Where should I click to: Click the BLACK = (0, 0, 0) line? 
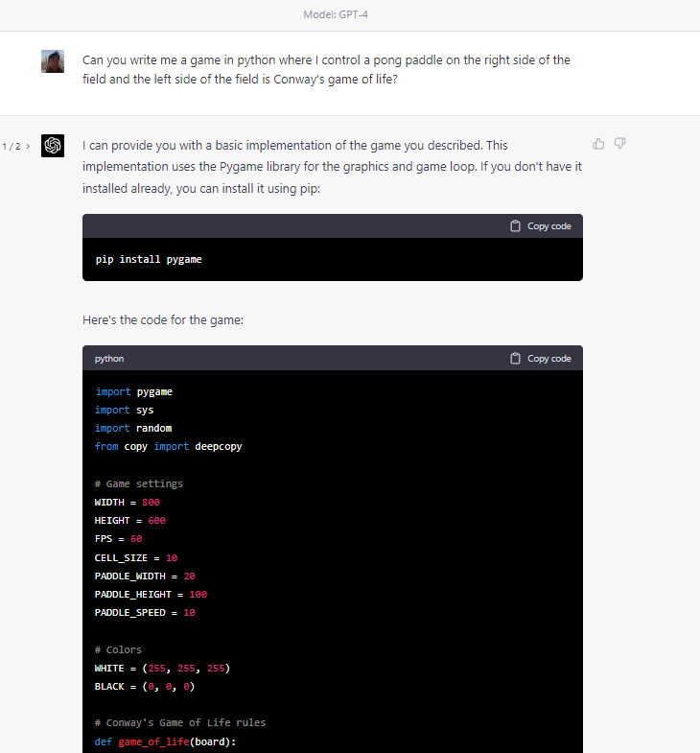tap(145, 687)
